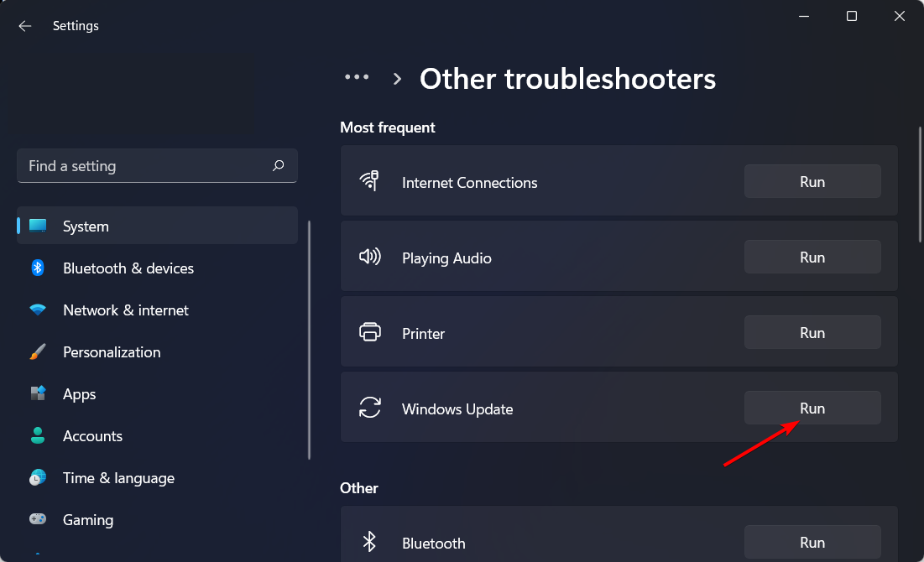Run the Internet Connections troubleshooter
This screenshot has height=562, width=924.
point(812,182)
